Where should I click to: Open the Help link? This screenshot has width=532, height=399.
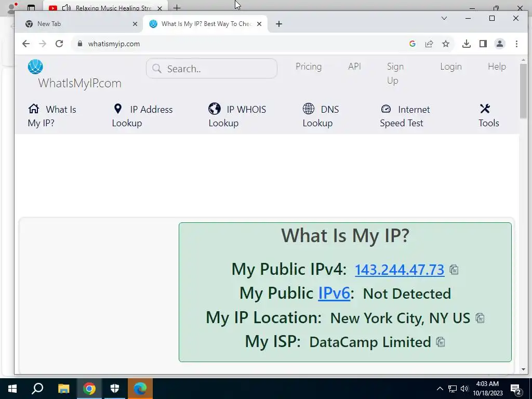(497, 66)
